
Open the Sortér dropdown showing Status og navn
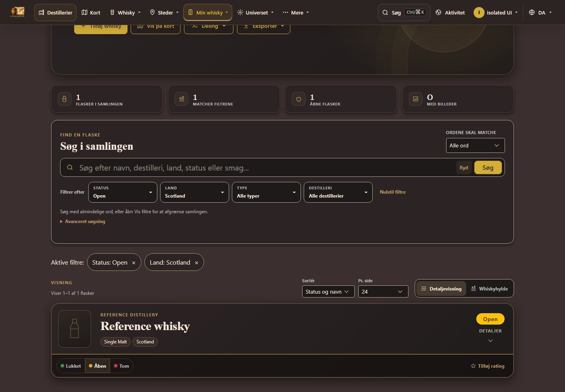pos(328,292)
